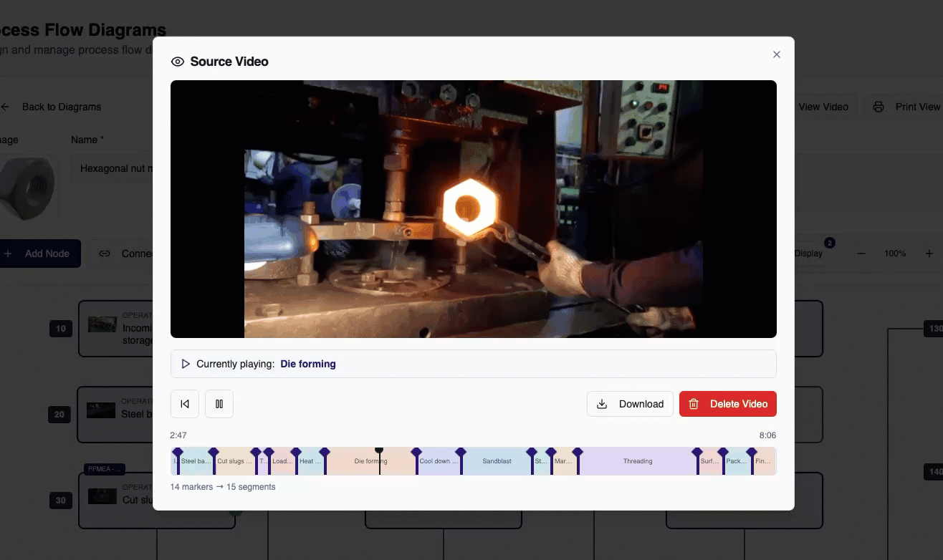The height and width of the screenshot is (560, 943).
Task: Click the Steel bar timeline segment
Action: click(195, 462)
